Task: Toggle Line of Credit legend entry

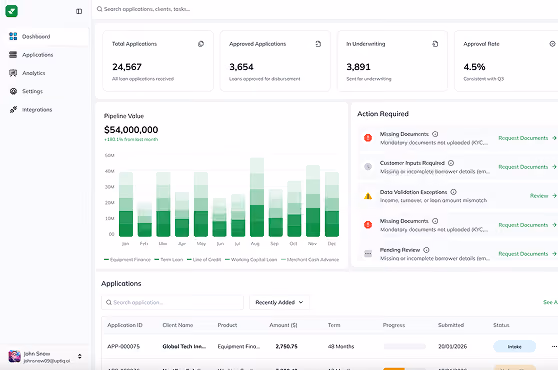Action: [204, 259]
